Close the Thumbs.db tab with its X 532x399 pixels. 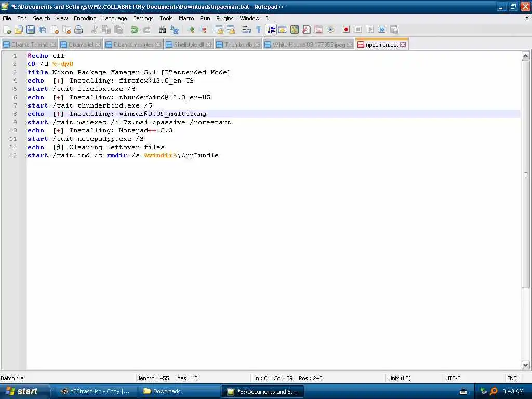click(x=257, y=45)
